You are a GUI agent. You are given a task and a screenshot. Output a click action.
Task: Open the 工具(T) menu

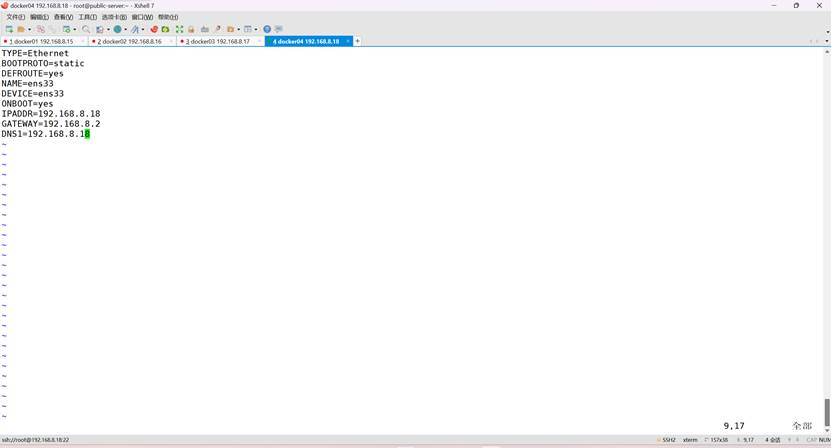[x=87, y=17]
